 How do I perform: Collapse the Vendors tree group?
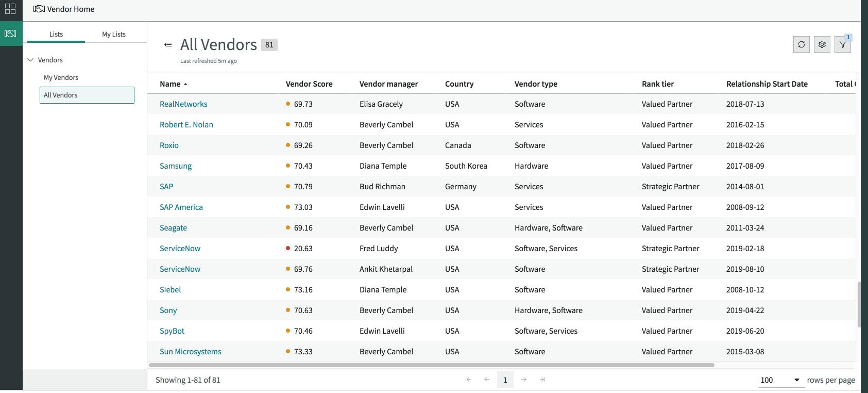30,60
